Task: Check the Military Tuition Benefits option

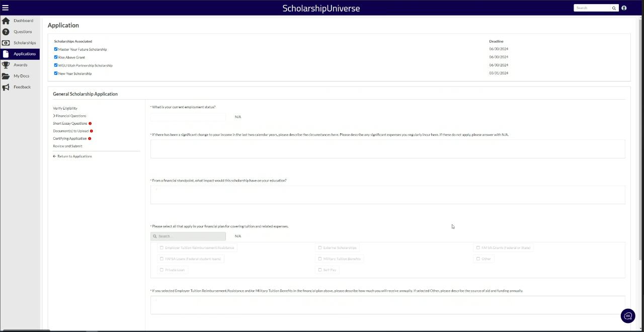Action: coord(320,259)
